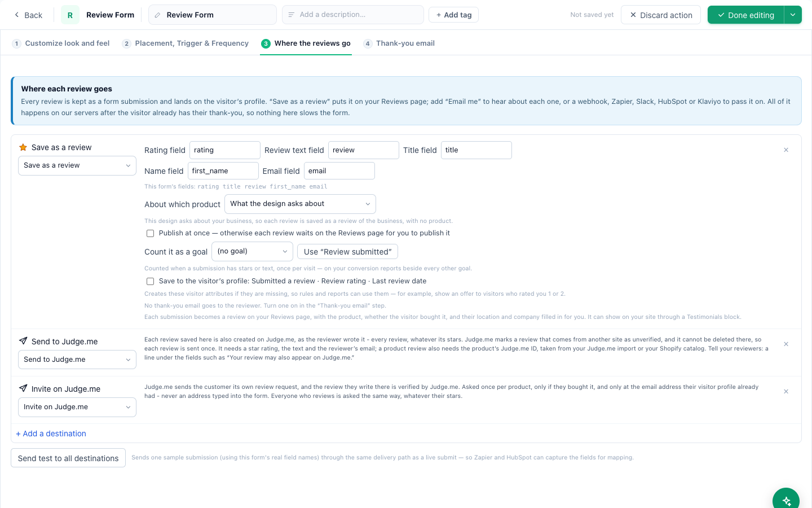The image size is (812, 508).
Task: Click the step 1 number badge
Action: point(17,43)
